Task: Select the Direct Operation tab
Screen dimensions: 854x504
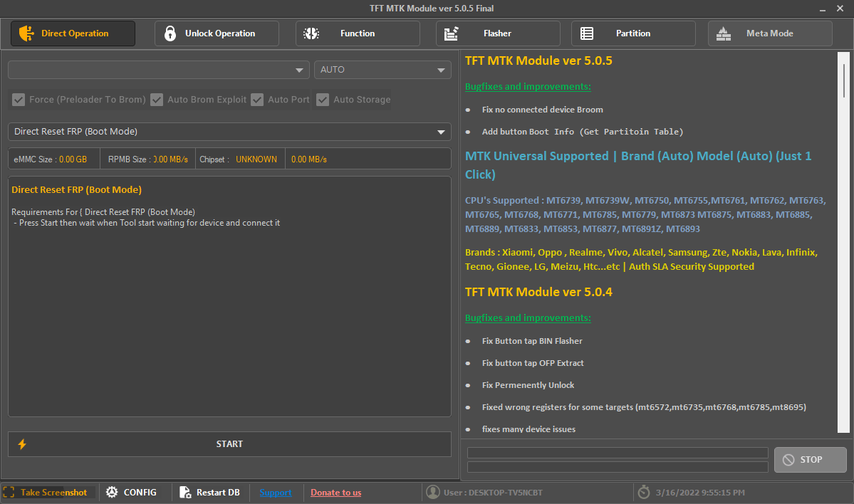Action: [73, 33]
